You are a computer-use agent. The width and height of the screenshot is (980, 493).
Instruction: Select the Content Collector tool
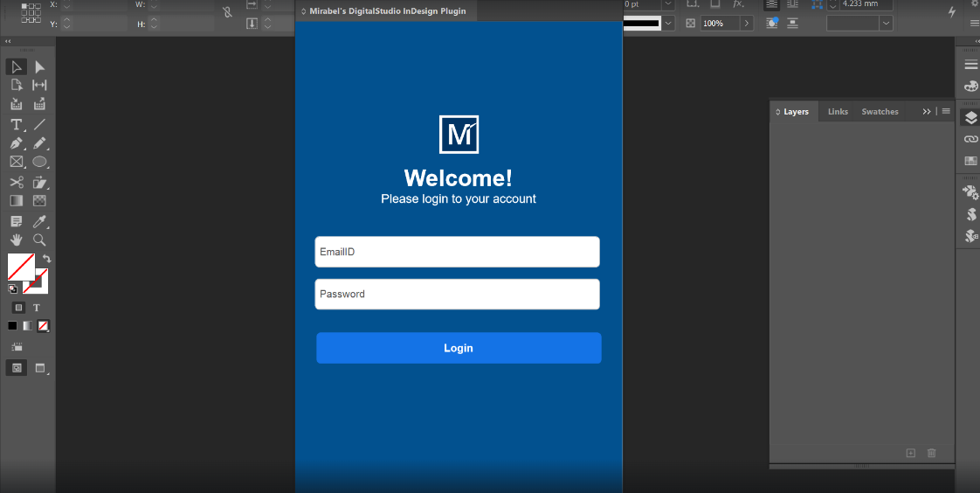[17, 104]
